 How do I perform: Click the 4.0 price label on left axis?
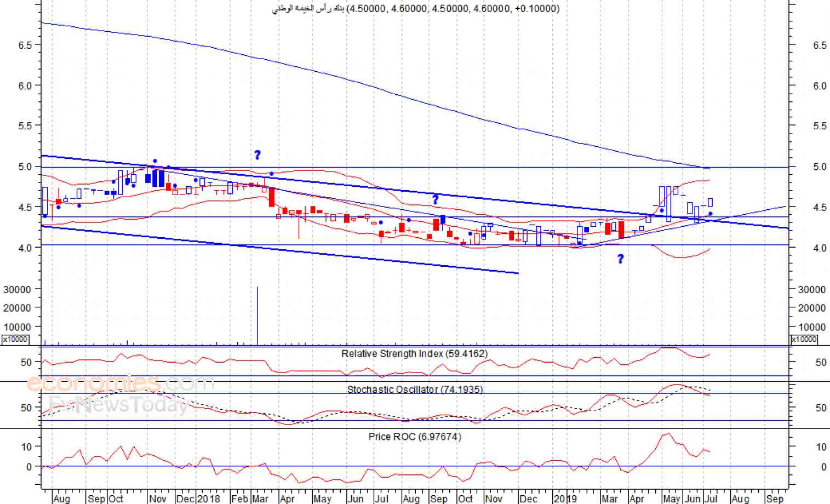click(25, 248)
